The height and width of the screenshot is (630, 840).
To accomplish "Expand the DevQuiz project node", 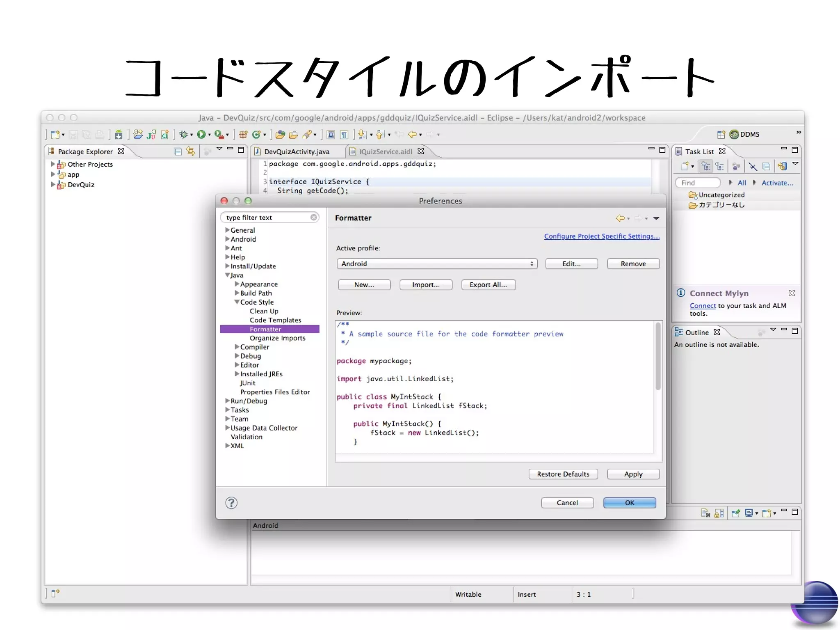I will tap(53, 184).
